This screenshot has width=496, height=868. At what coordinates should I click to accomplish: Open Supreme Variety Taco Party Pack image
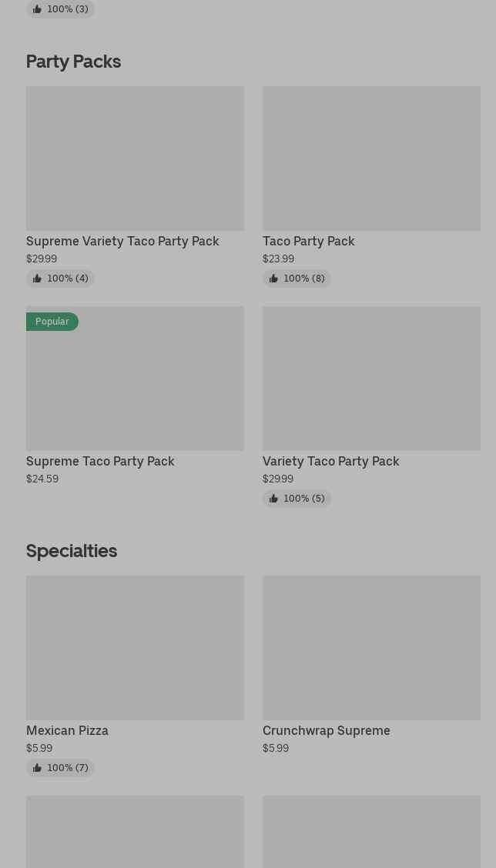coord(135,158)
